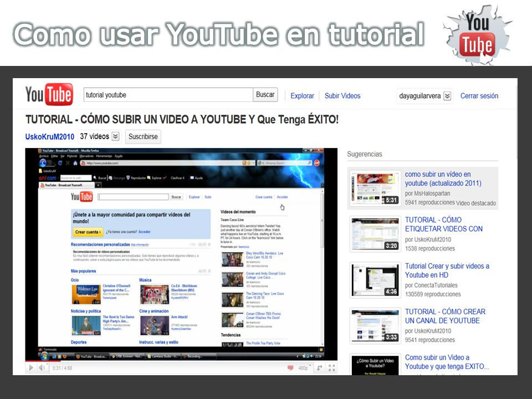Open the UskoKruM2010 channel link
The image size is (532, 399).
click(49, 137)
